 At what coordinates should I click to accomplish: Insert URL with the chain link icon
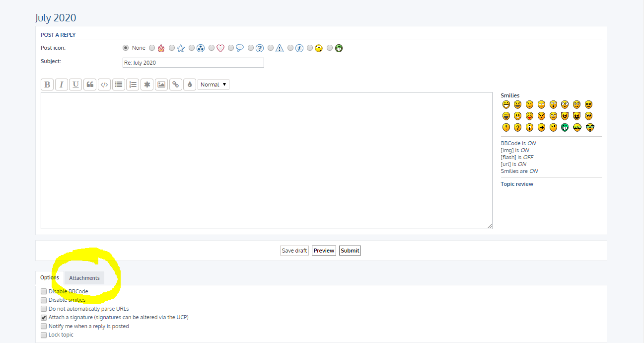pyautogui.click(x=175, y=85)
